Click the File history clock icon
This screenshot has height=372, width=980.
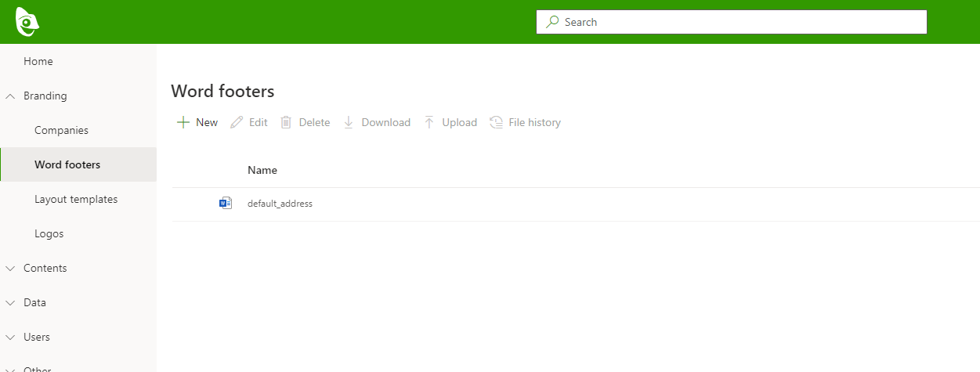pyautogui.click(x=496, y=122)
